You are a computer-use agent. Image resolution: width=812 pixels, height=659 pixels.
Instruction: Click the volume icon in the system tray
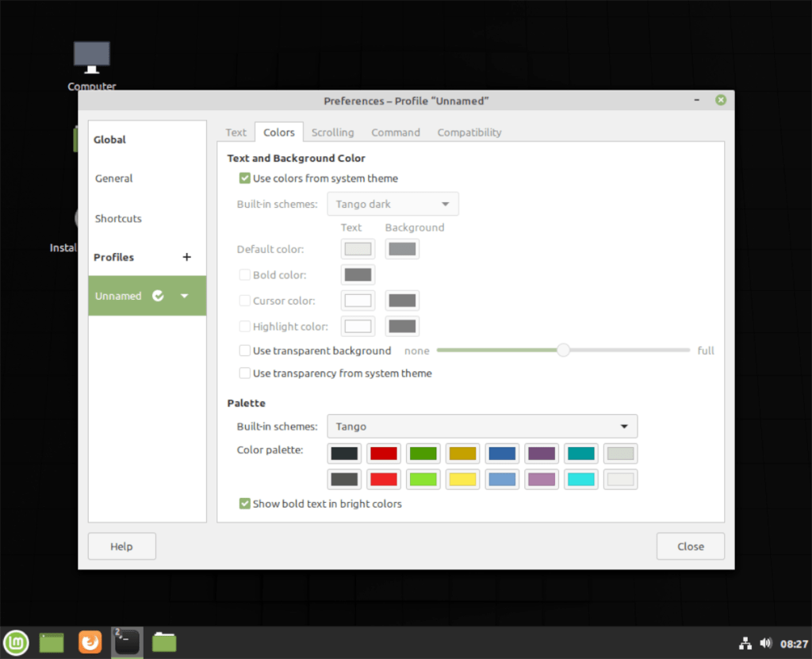[x=766, y=643]
